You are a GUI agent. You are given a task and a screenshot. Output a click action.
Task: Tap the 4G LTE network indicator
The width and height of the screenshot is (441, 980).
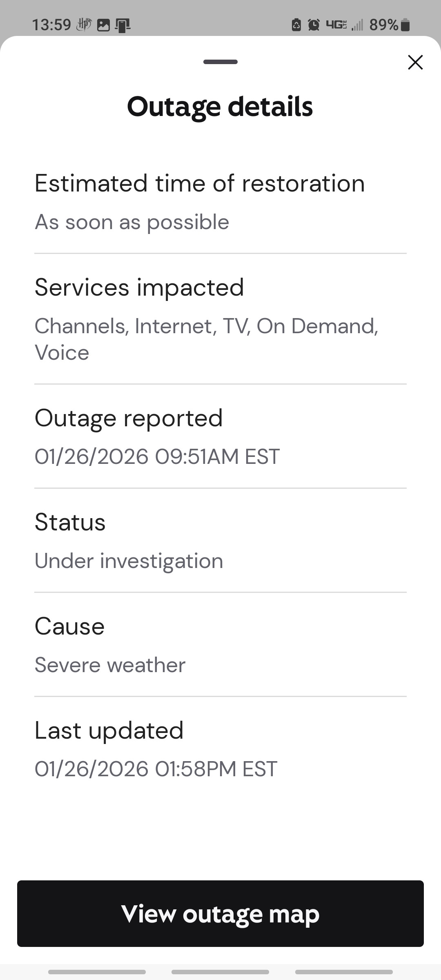tap(336, 24)
